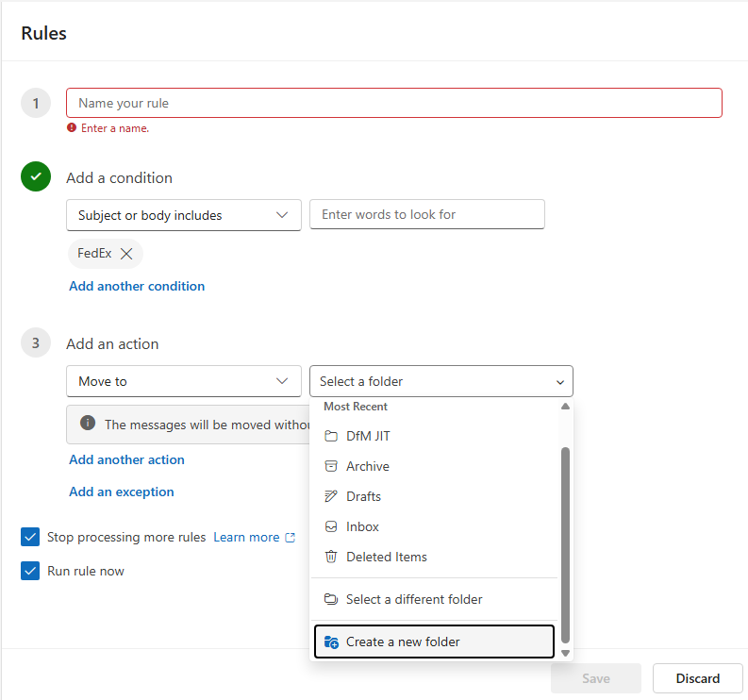Click Add an exception link
The height and width of the screenshot is (700, 748).
click(122, 492)
